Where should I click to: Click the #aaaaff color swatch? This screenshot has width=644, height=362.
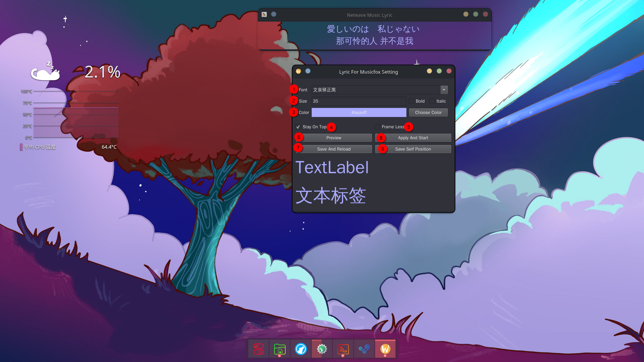click(x=359, y=112)
